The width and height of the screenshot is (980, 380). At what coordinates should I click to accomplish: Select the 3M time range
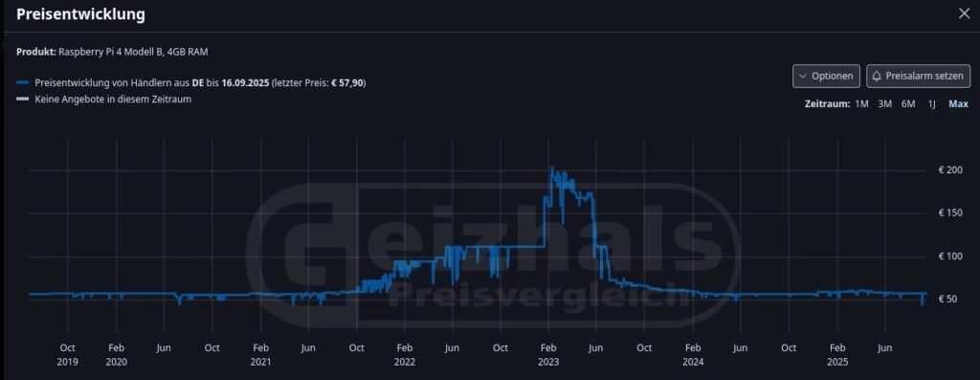pyautogui.click(x=884, y=103)
